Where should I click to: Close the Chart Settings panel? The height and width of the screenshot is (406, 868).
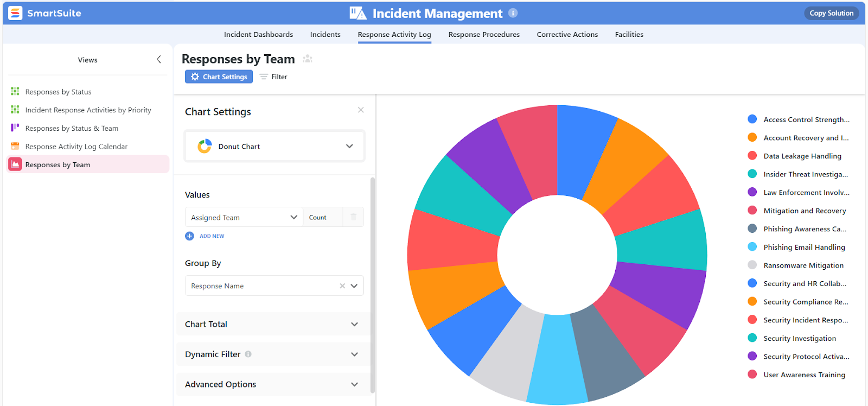pos(361,110)
